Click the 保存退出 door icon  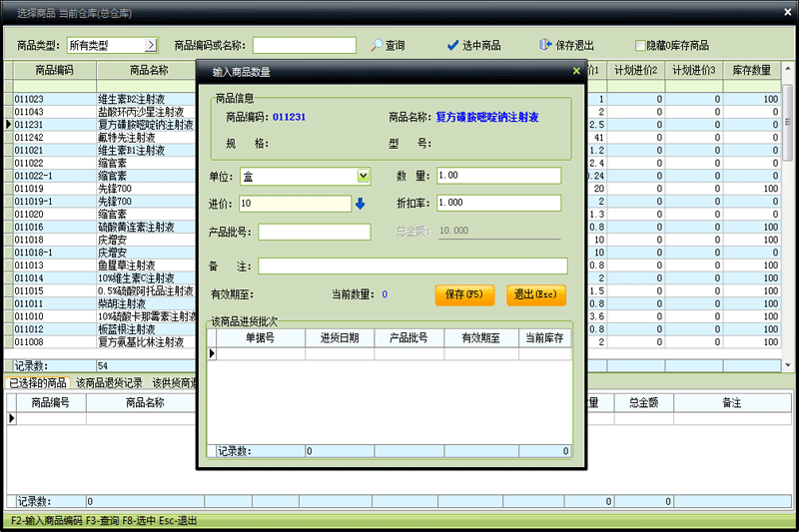[x=545, y=45]
